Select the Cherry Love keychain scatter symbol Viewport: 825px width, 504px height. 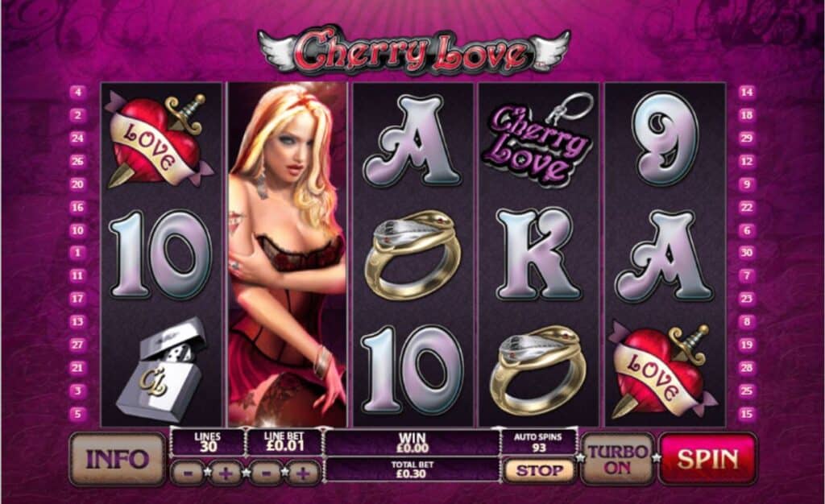coord(538,140)
